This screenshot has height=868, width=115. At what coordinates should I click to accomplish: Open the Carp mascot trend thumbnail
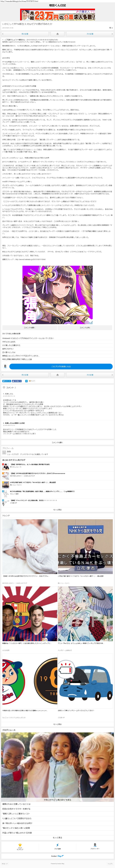tap(30, 681)
